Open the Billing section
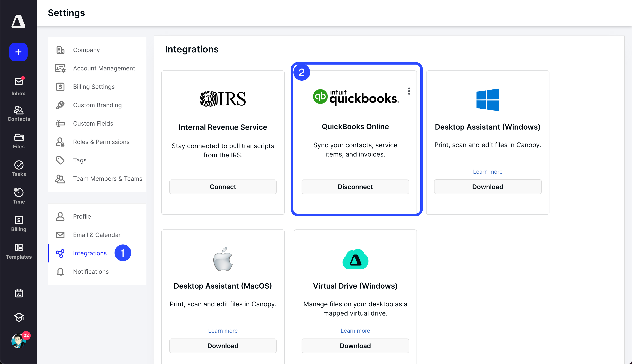This screenshot has width=632, height=364. (18, 223)
